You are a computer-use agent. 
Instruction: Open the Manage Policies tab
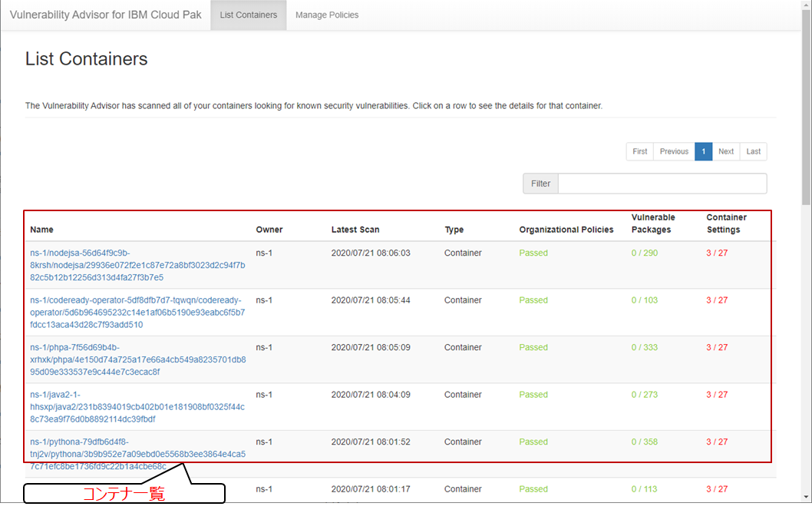(327, 15)
